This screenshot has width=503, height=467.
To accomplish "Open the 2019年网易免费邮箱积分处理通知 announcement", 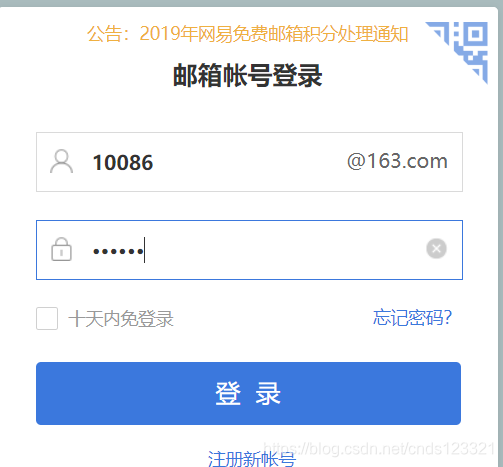I will pos(274,34).
